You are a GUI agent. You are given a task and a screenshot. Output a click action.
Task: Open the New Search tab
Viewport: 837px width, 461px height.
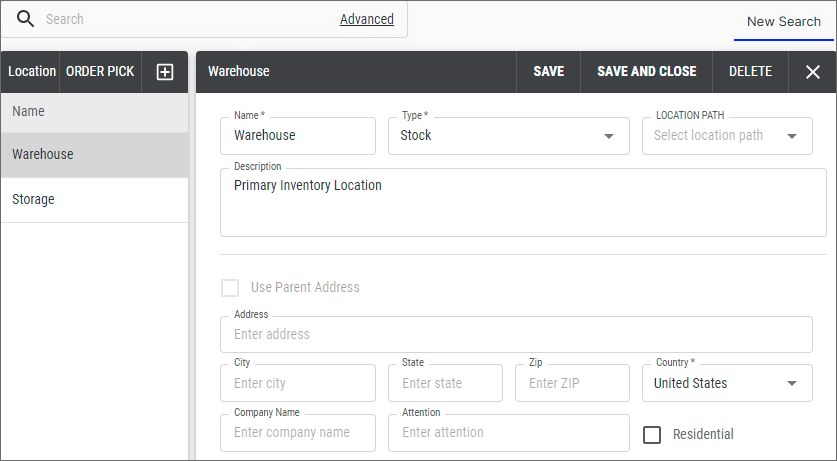tap(783, 21)
